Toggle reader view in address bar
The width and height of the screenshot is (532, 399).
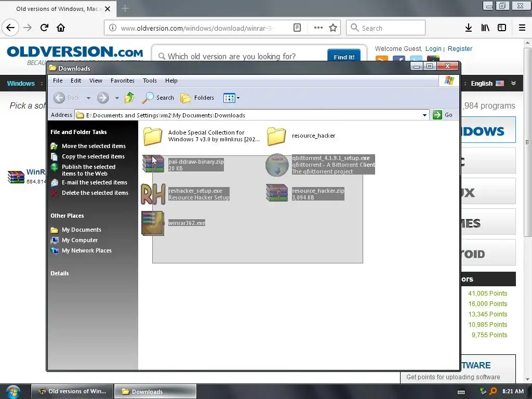297,28
